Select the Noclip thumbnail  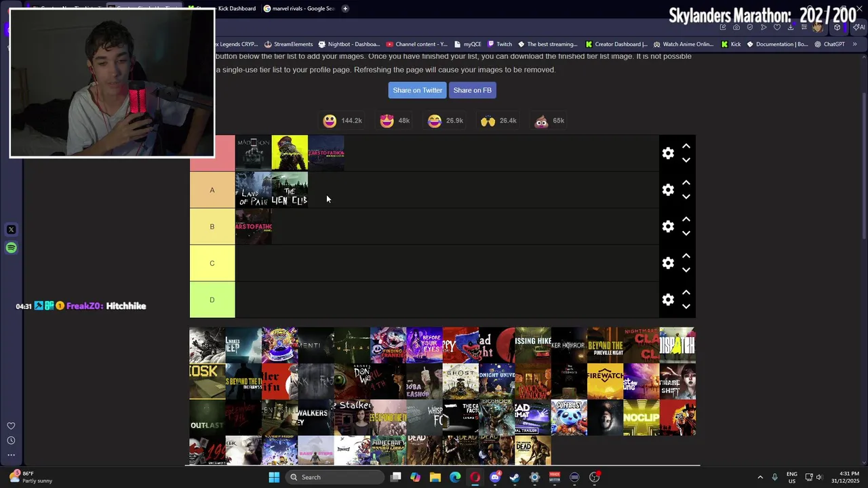click(x=642, y=418)
